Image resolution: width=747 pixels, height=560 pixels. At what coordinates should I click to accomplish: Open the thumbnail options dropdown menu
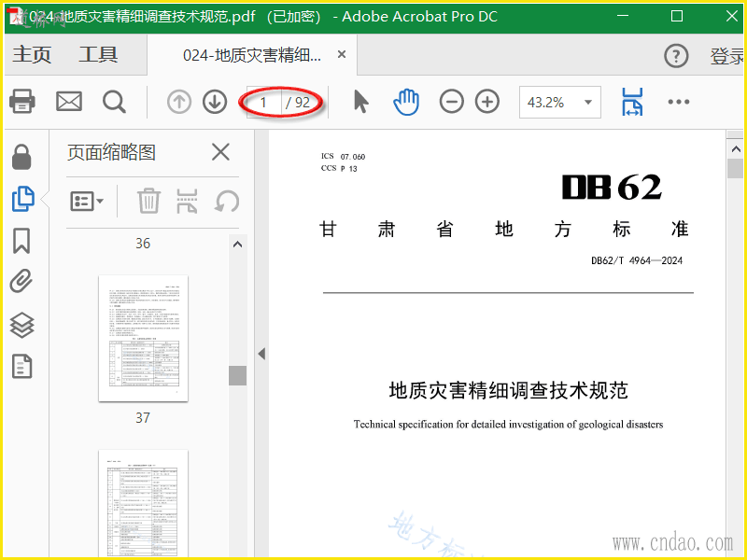tap(87, 201)
